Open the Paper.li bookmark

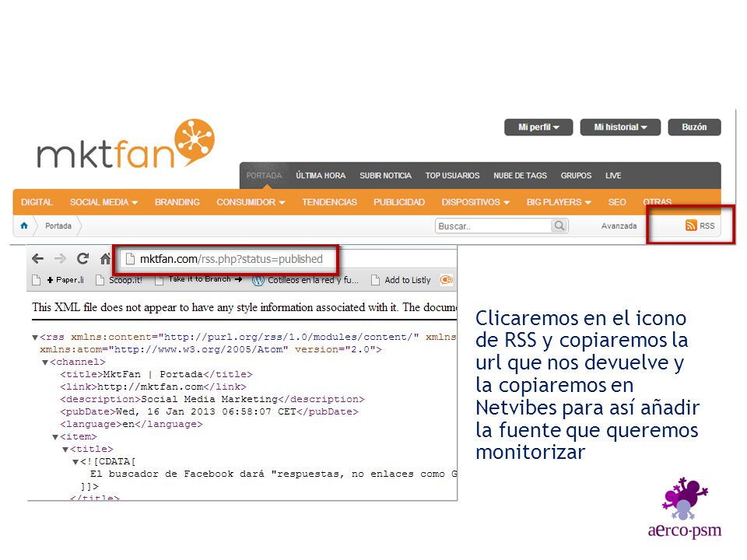tap(58, 280)
